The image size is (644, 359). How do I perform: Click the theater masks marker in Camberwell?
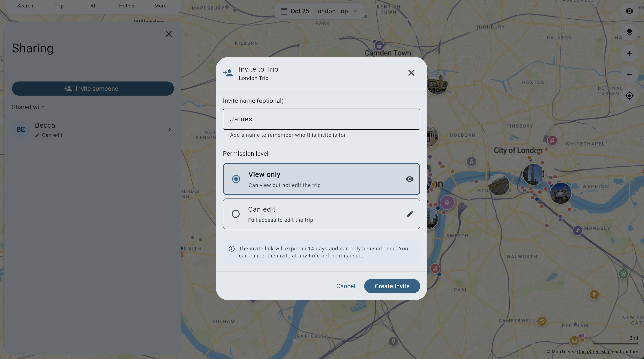pyautogui.click(x=542, y=321)
